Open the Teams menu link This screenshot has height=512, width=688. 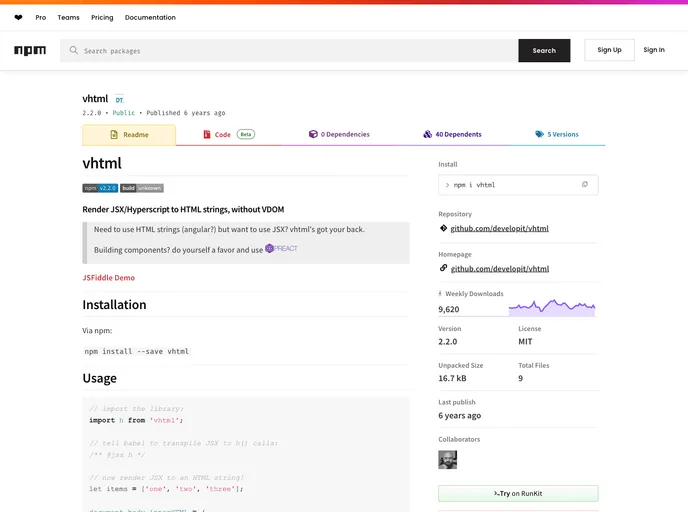(x=68, y=18)
